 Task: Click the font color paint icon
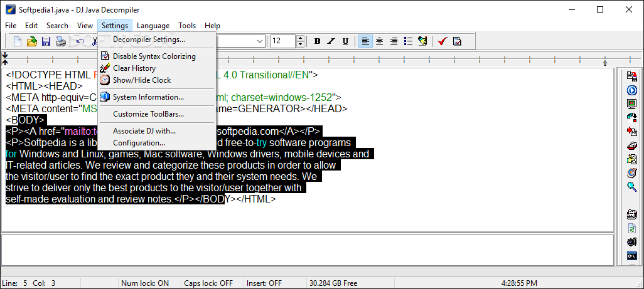(422, 41)
